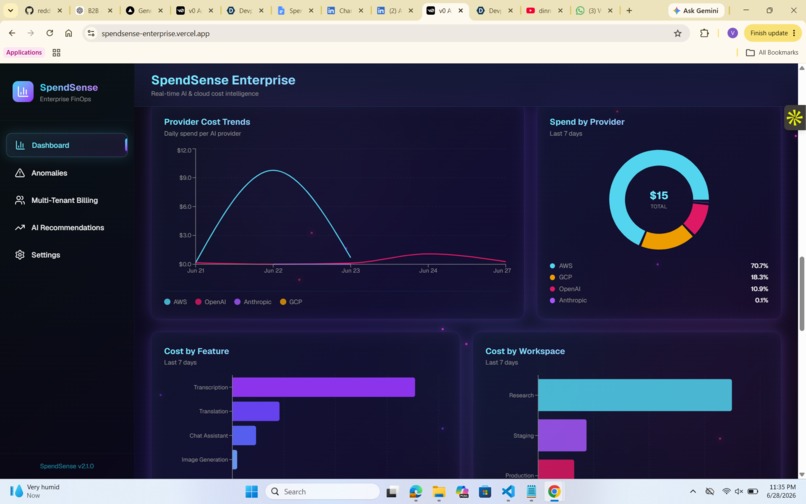Show hidden system tray icons chevron
Viewport: 806px width, 504px height.
[693, 492]
